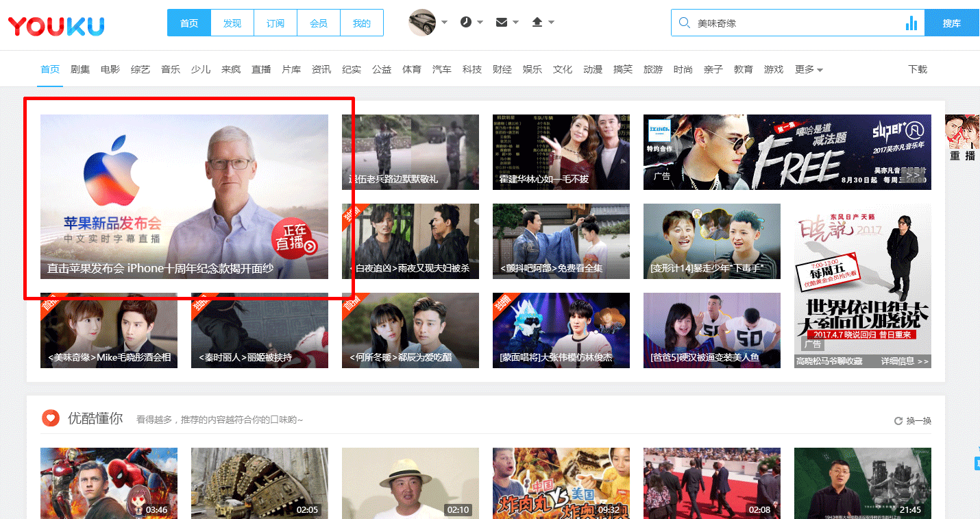
Task: Play the red carpet video 02:08
Action: (712, 483)
